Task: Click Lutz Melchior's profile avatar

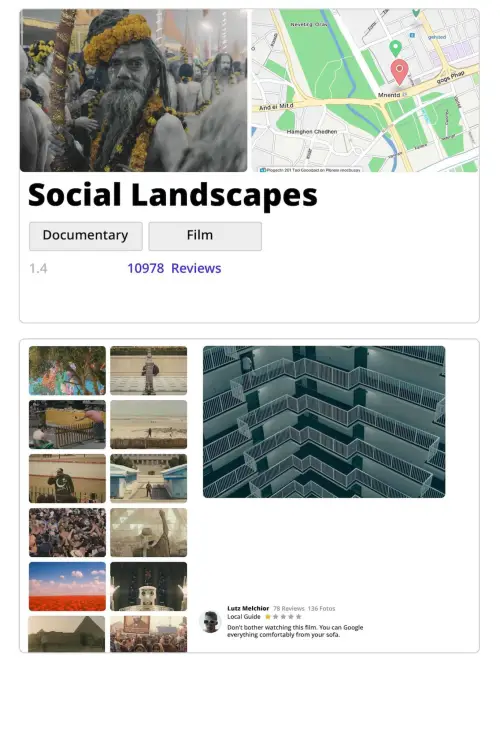Action: [x=210, y=622]
